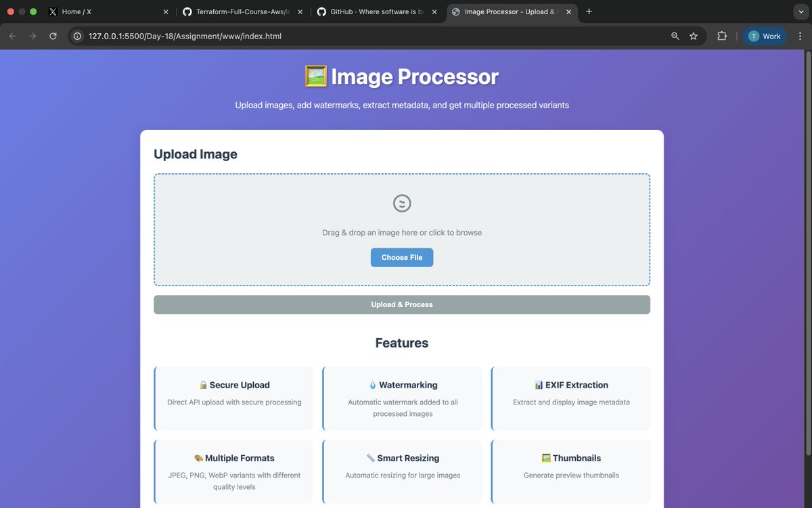Click 'Automatic resizing for large images' text

[x=403, y=476]
